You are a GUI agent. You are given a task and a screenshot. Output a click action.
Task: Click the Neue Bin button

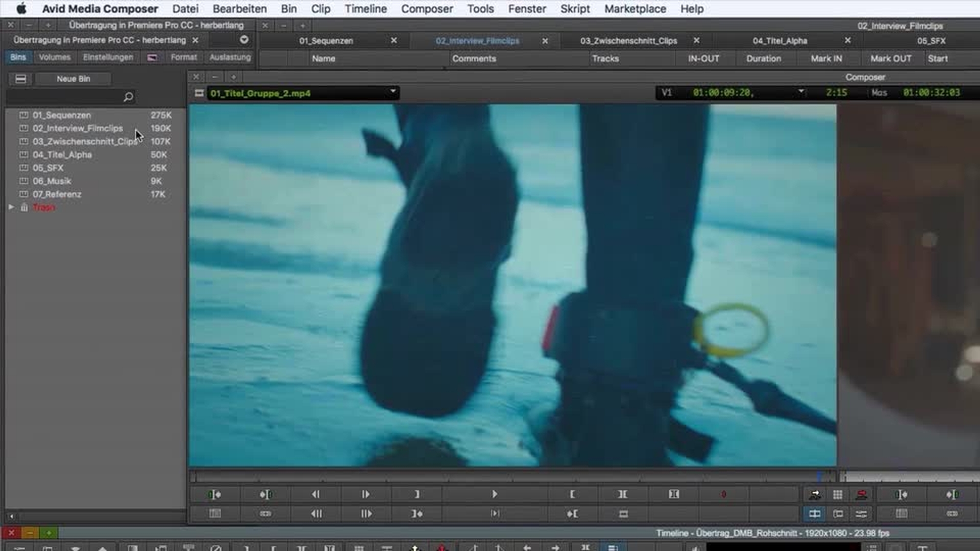tap(72, 79)
